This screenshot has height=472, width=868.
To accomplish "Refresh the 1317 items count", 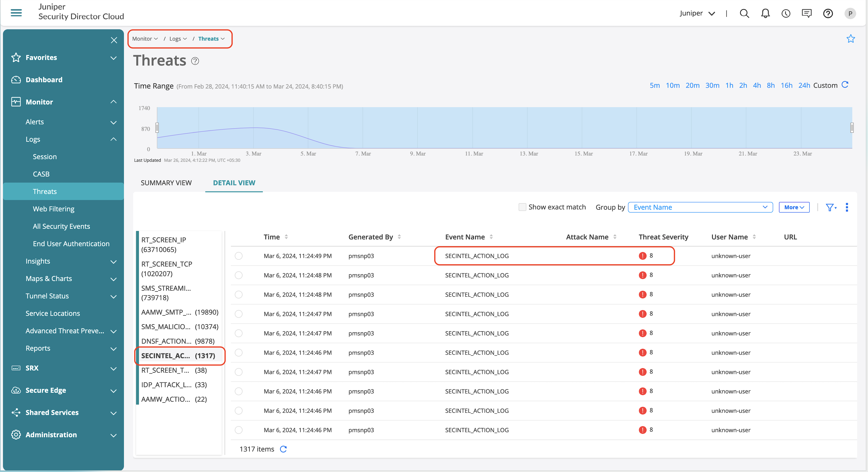I will tap(283, 449).
